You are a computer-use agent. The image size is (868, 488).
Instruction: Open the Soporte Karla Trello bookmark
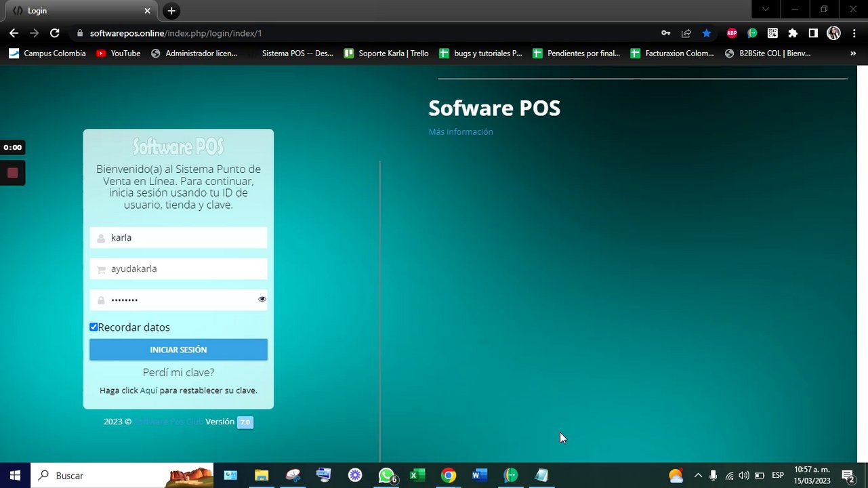[x=386, y=53]
